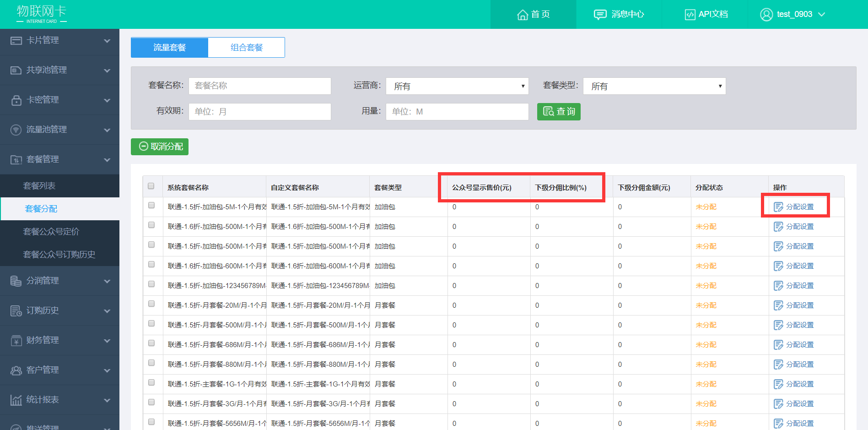Open 套餐公众号订购历史 submenu item
This screenshot has height=430, width=868.
(x=59, y=255)
